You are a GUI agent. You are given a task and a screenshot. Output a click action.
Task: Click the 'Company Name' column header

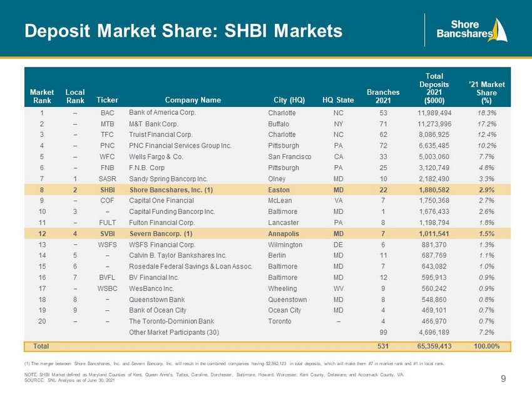(x=193, y=100)
